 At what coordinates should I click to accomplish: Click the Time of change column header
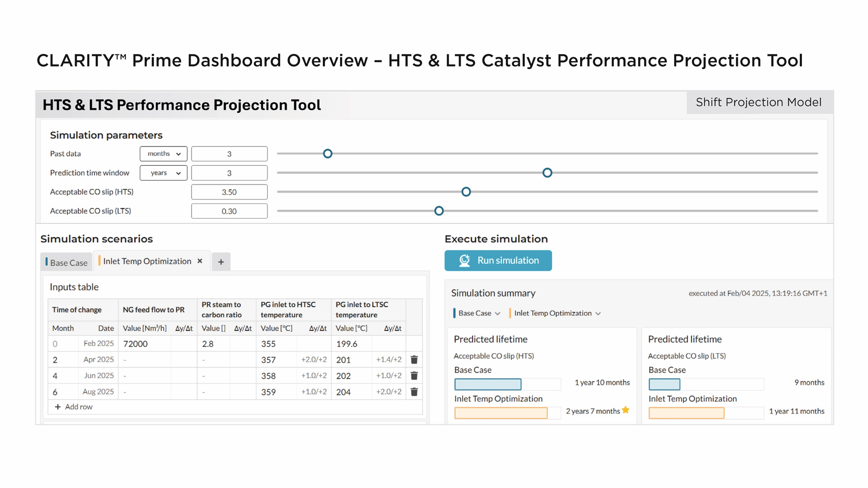point(83,310)
